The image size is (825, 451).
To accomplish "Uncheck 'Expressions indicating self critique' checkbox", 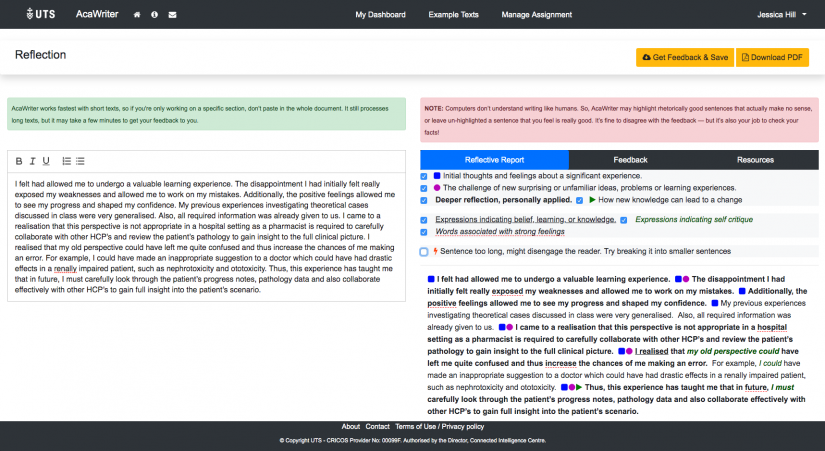I will click(623, 220).
